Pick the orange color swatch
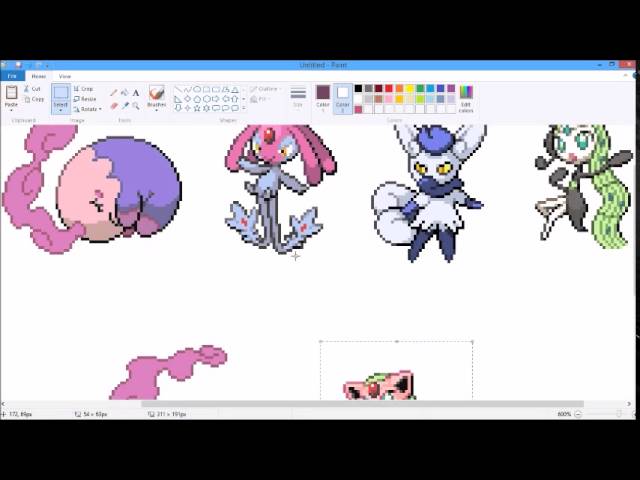The image size is (640, 480). pyautogui.click(x=399, y=89)
